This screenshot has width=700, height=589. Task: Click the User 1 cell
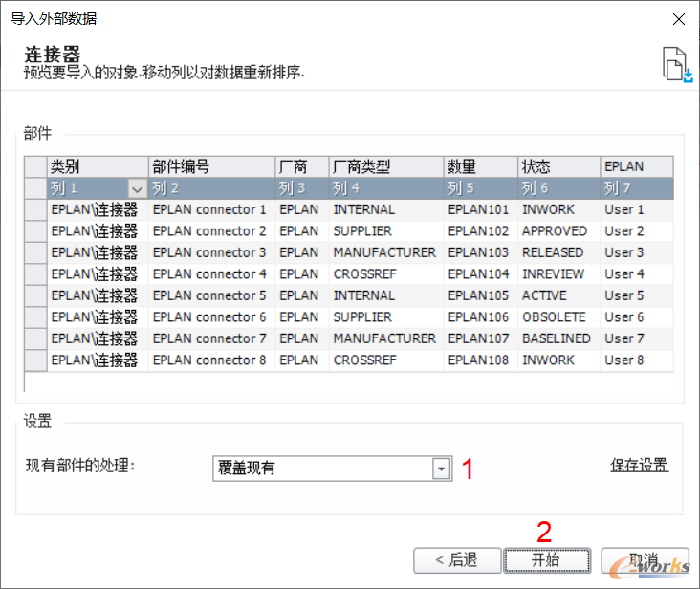[x=637, y=209]
